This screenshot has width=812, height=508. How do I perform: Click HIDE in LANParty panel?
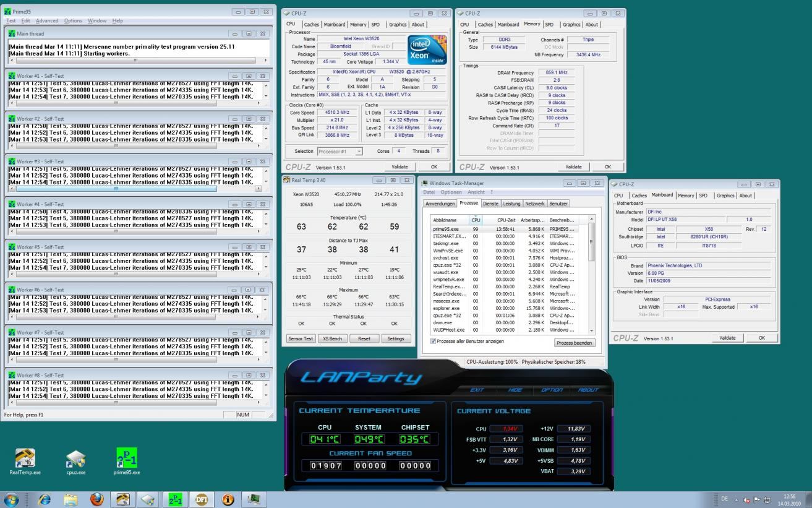click(x=515, y=390)
